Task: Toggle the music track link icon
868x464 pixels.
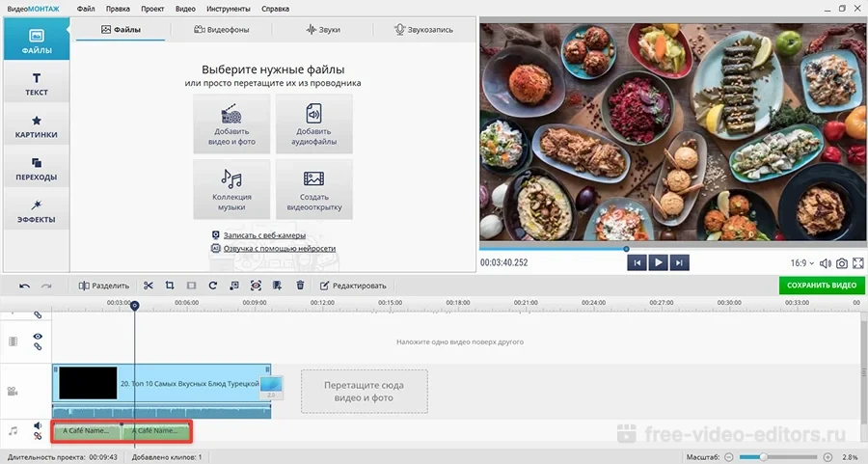Action: [x=39, y=437]
